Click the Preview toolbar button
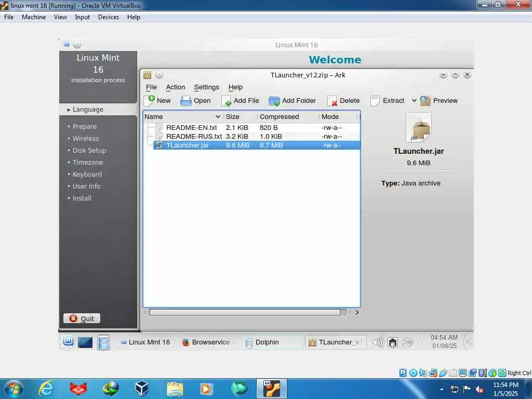The image size is (532, 399). tap(439, 101)
